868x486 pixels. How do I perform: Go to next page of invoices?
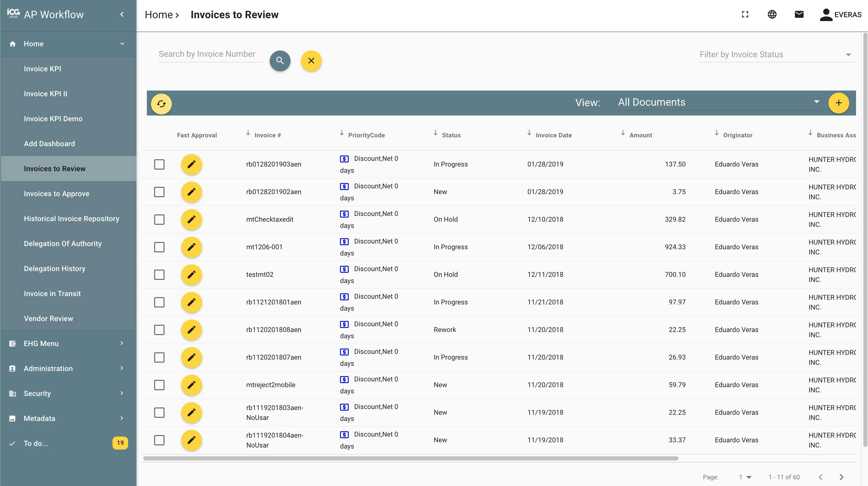[841, 477]
